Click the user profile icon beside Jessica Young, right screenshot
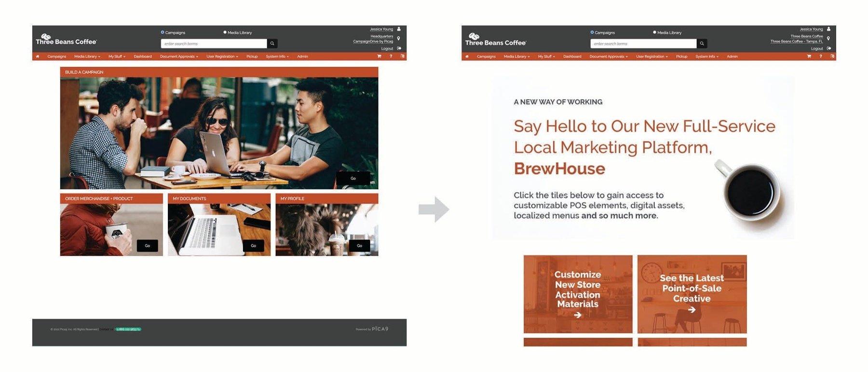 828,29
